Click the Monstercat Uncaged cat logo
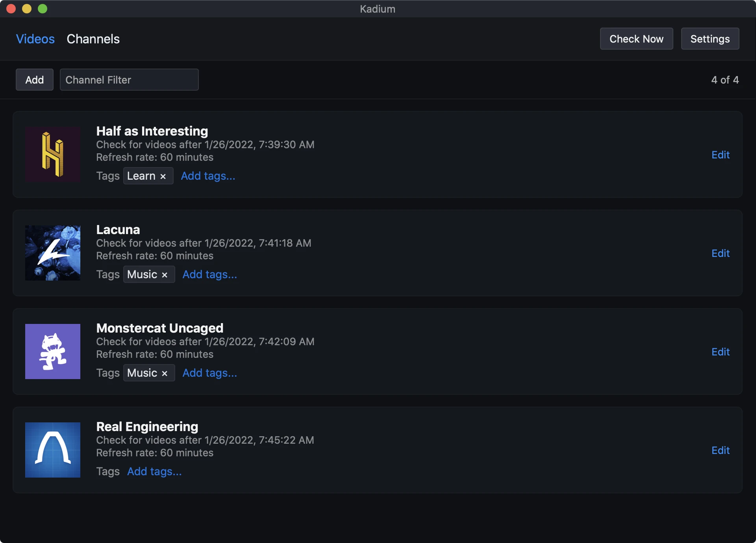756x543 pixels. (x=52, y=351)
